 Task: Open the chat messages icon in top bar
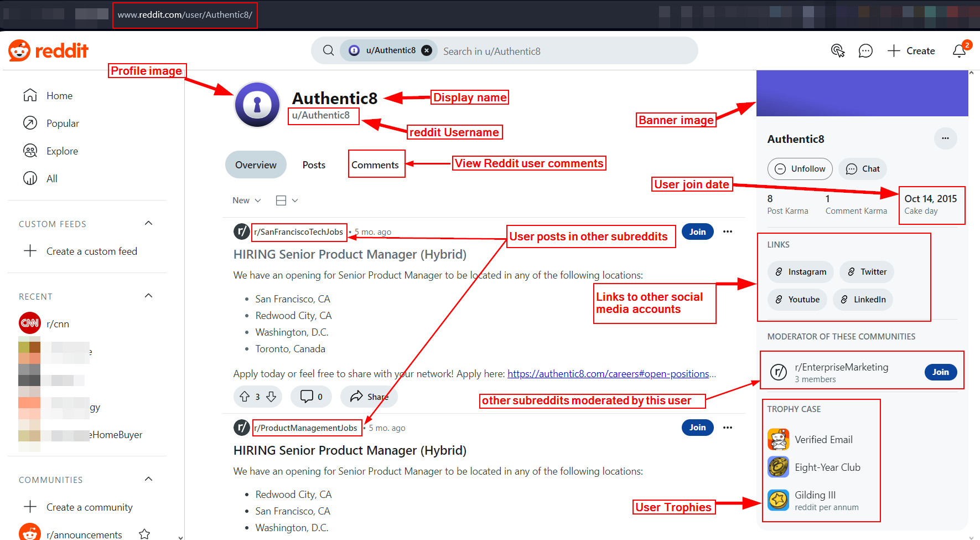point(866,50)
